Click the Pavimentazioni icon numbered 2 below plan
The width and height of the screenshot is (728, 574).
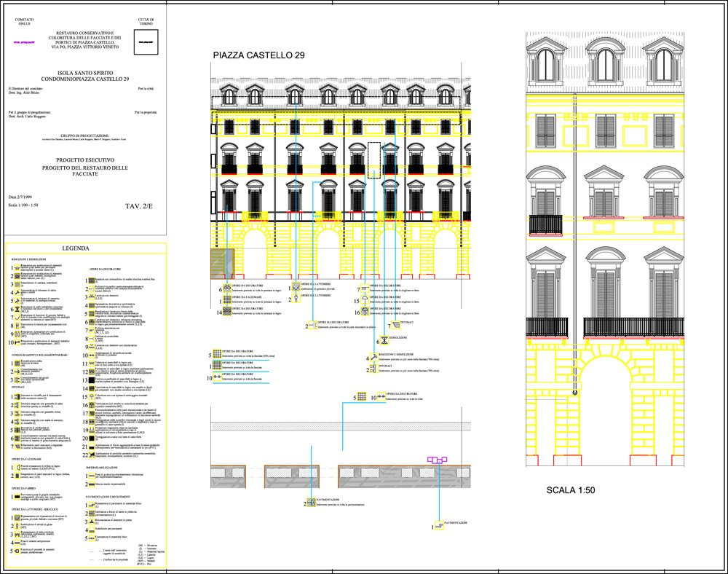click(311, 502)
